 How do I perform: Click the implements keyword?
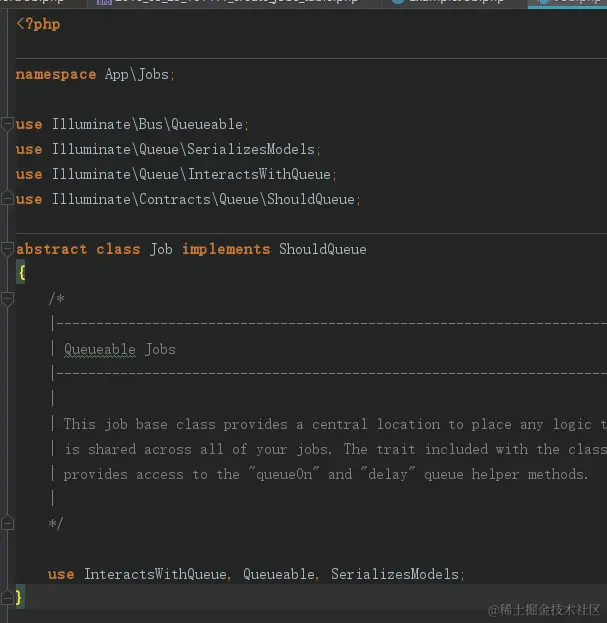226,249
